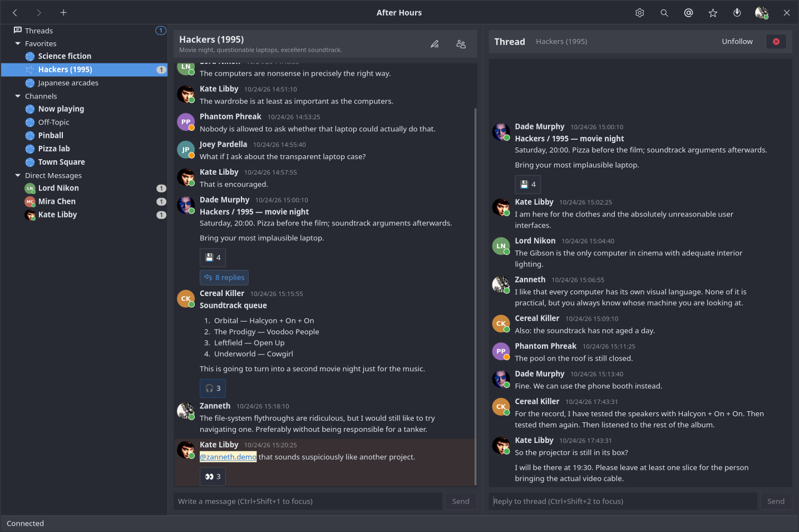This screenshot has width=799, height=532.
Task: Collapse the Channels section
Action: tap(18, 96)
